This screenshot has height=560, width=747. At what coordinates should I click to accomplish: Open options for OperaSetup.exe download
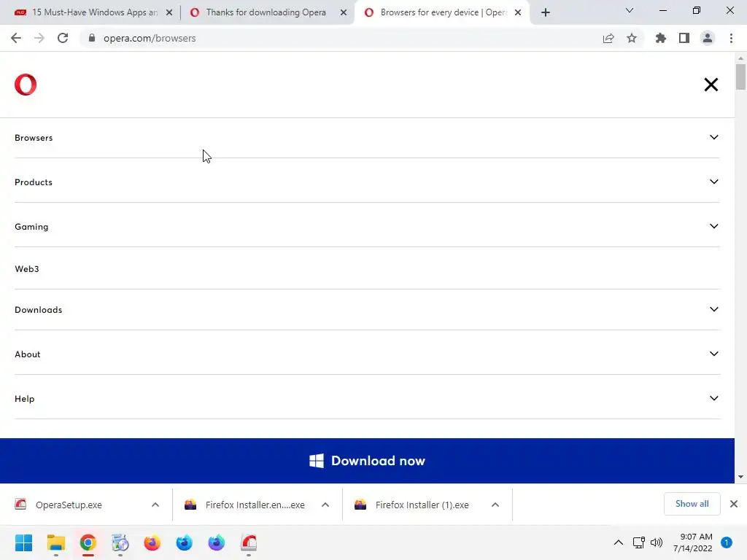click(x=155, y=505)
